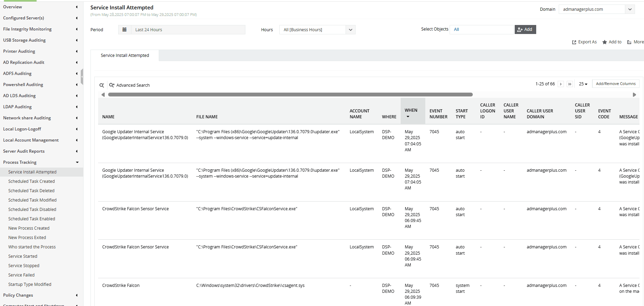Open the Domain dropdown
The width and height of the screenshot is (644, 306).
630,9
